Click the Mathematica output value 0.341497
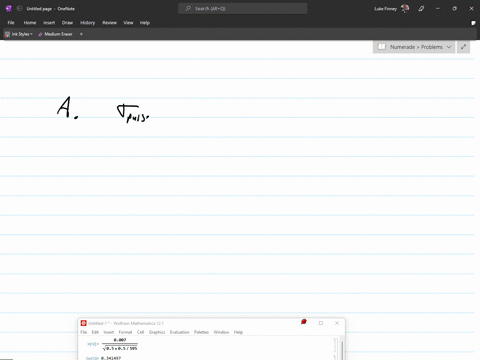480x360 pixels. [x=111, y=358]
